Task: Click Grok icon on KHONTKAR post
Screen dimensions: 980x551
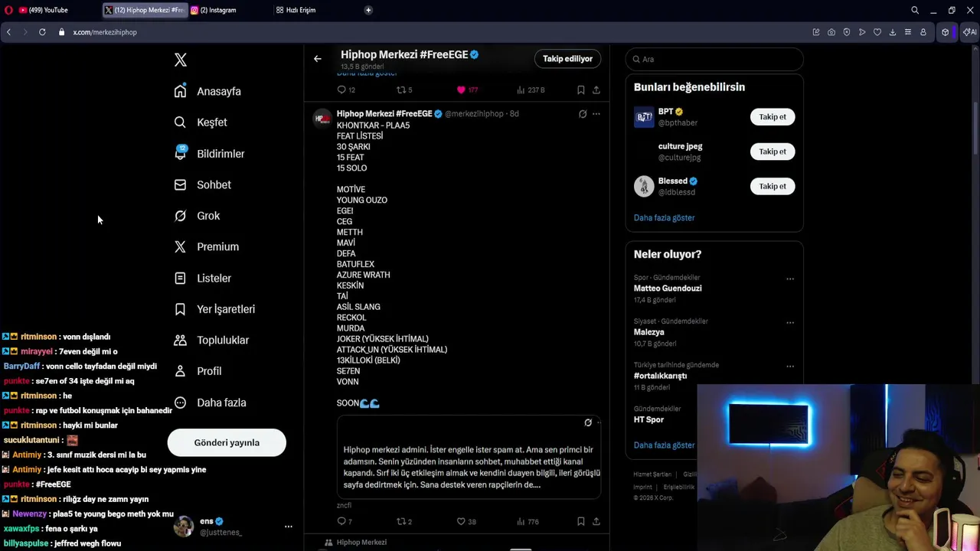Action: [583, 114]
